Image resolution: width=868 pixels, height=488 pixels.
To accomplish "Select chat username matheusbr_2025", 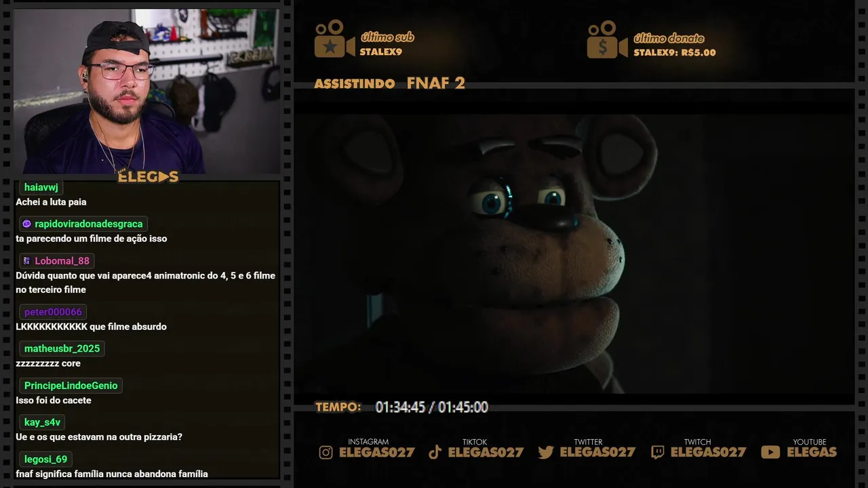I will click(62, 348).
